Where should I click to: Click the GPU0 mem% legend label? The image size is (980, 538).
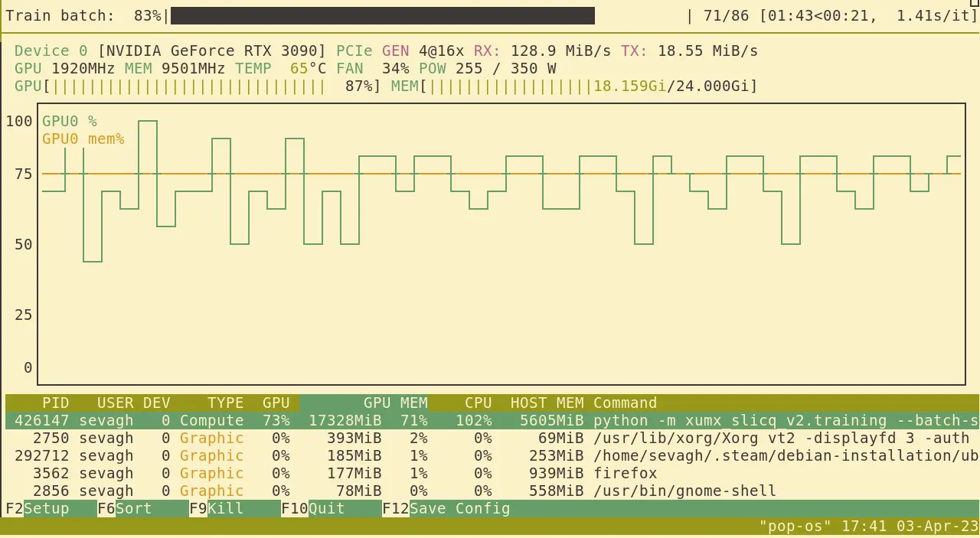tap(83, 139)
